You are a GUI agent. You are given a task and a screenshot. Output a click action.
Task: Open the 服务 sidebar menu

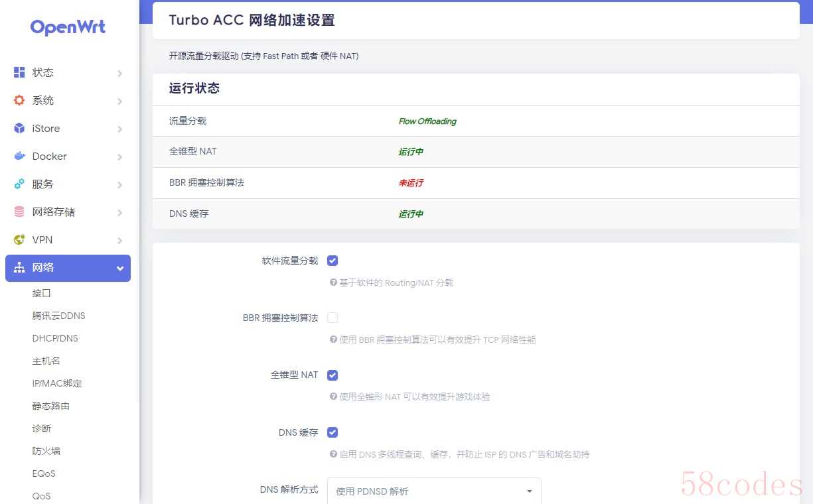pyautogui.click(x=68, y=184)
